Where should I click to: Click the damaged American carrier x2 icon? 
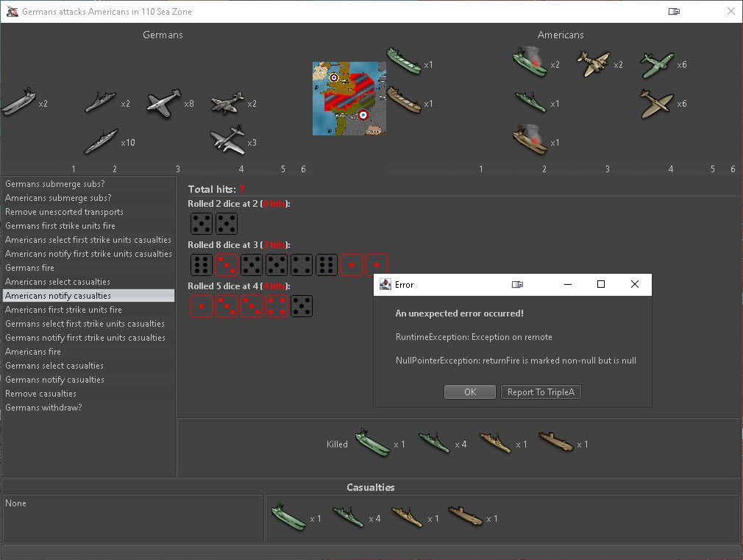click(x=530, y=63)
